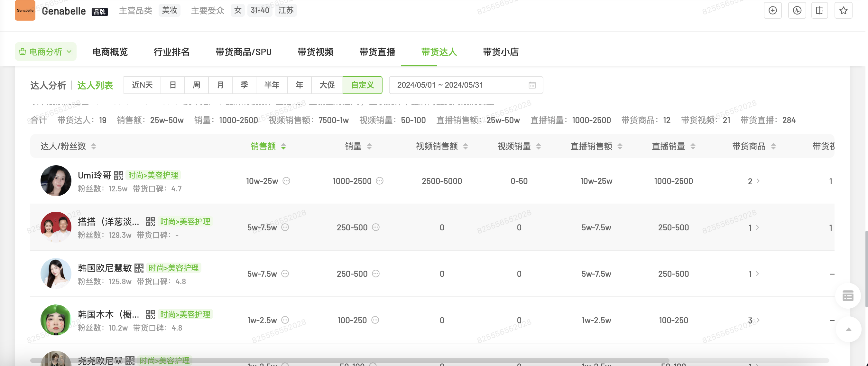The image size is (868, 366).
Task: Click the back-to-top arrow button
Action: (x=848, y=329)
